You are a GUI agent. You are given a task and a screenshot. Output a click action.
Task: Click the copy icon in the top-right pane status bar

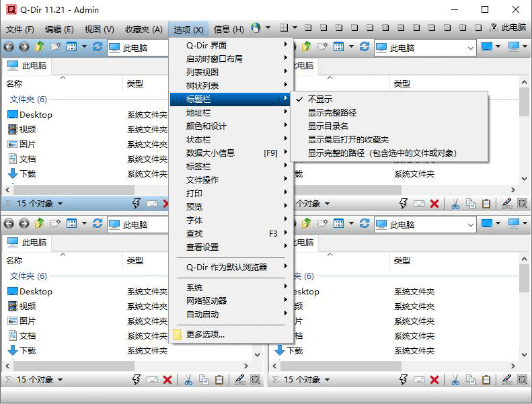coord(471,204)
